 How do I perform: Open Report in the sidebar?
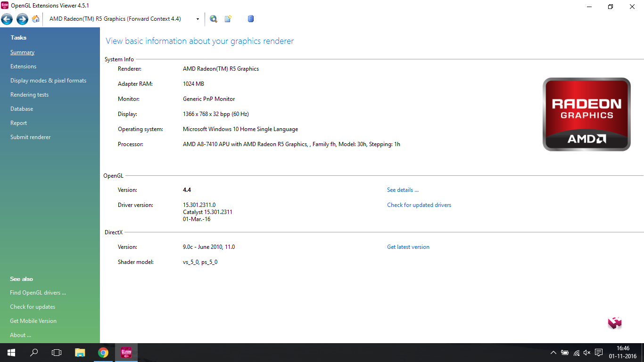click(x=18, y=123)
